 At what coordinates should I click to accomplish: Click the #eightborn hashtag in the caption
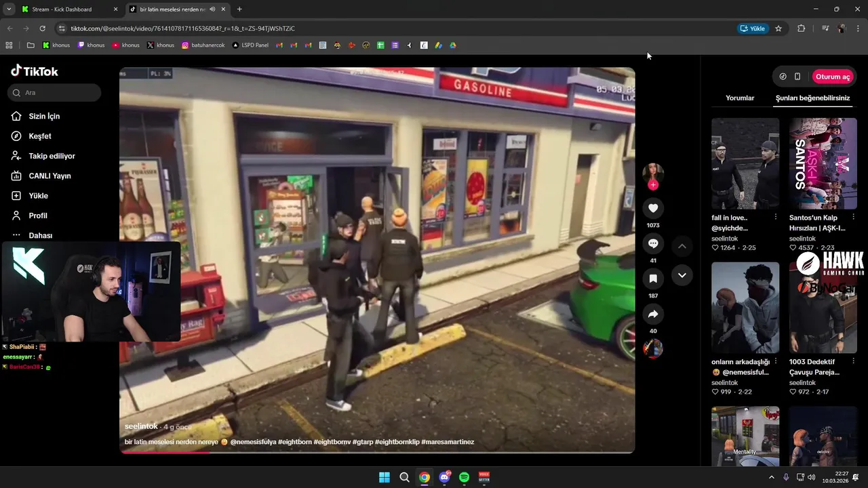pyautogui.click(x=295, y=442)
